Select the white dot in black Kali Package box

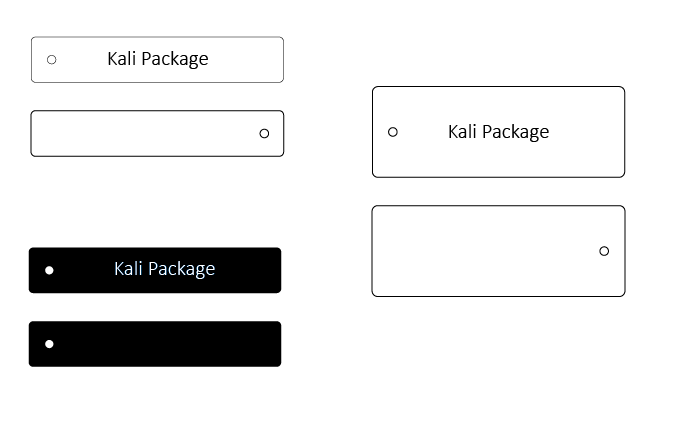coord(49,270)
